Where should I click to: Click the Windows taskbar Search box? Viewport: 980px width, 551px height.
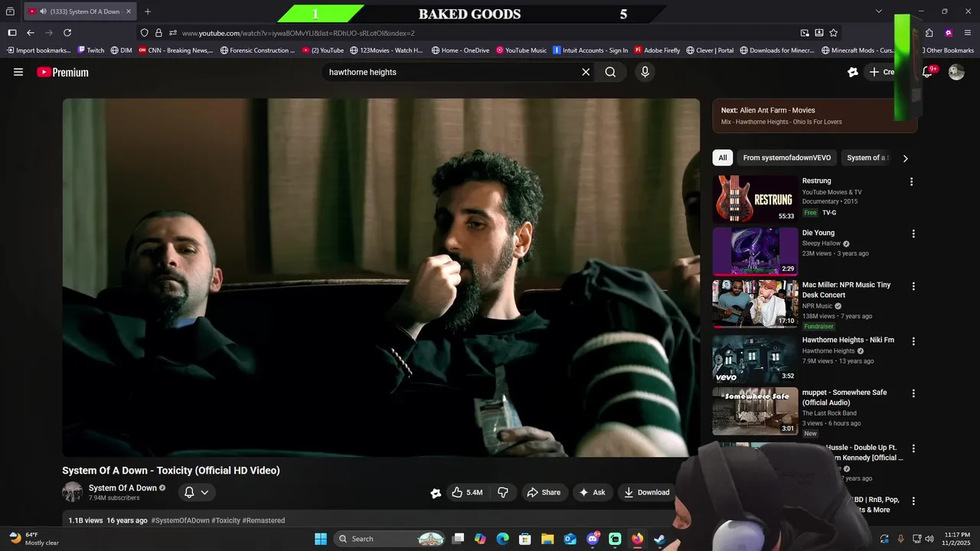pyautogui.click(x=390, y=539)
